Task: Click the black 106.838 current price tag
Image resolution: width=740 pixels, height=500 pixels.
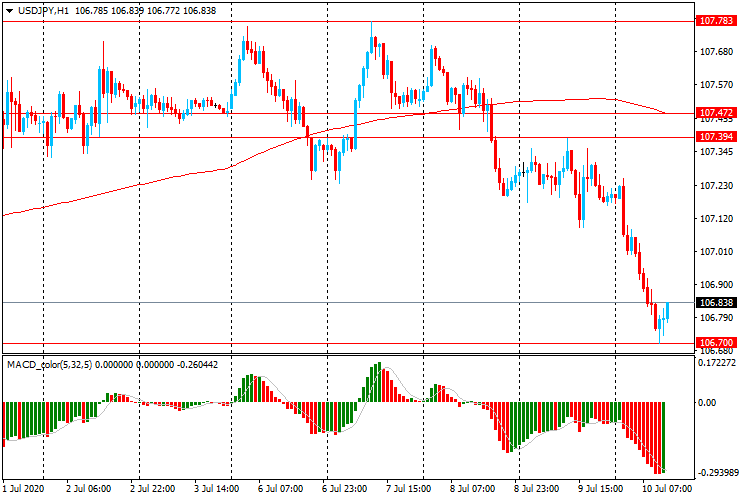Action: pos(716,302)
